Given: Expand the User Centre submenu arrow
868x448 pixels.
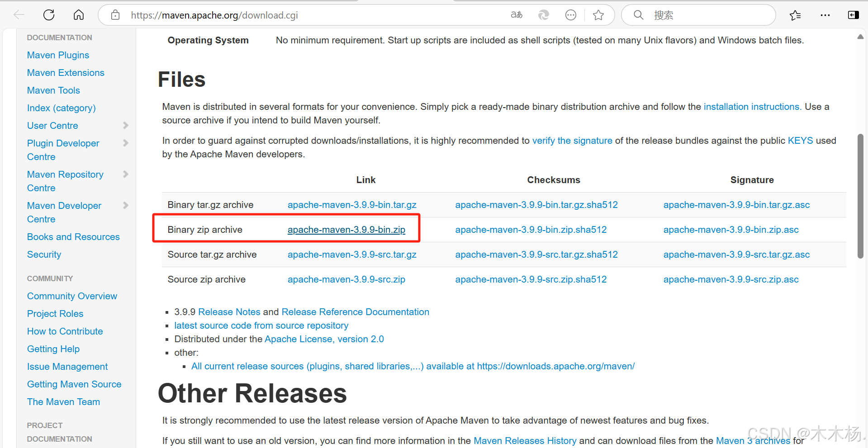Looking at the screenshot, I should (126, 125).
